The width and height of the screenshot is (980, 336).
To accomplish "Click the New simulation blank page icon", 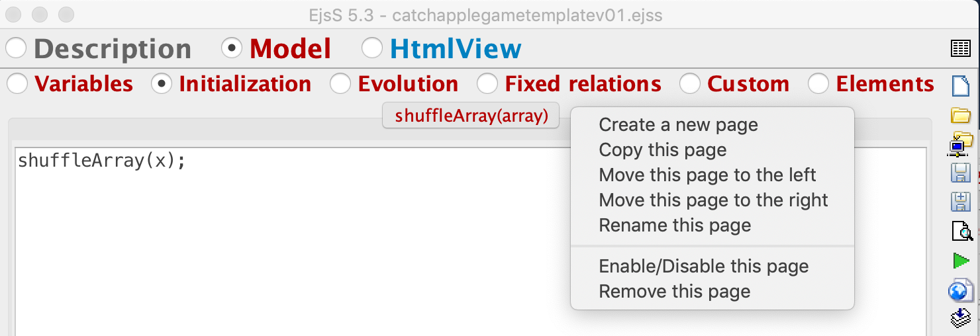I will pos(961,86).
